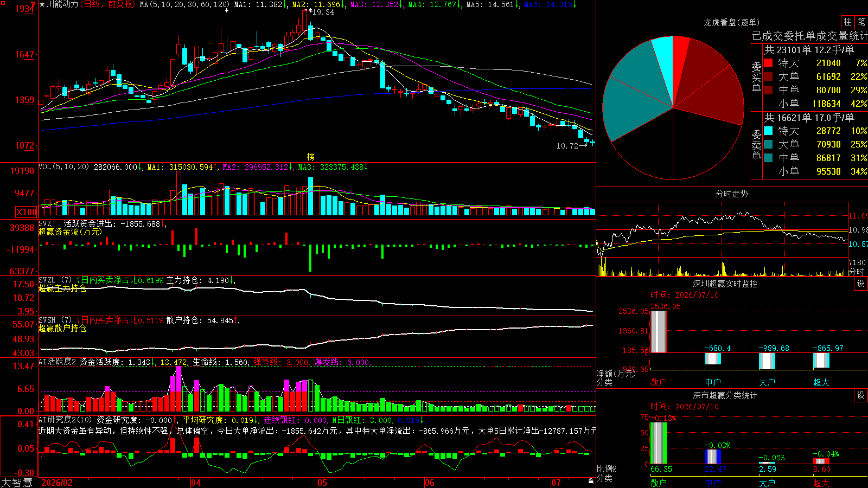This screenshot has width=868, height=488.
Task: Switch pie statistics to 柱 bar mode
Action: click(x=847, y=22)
